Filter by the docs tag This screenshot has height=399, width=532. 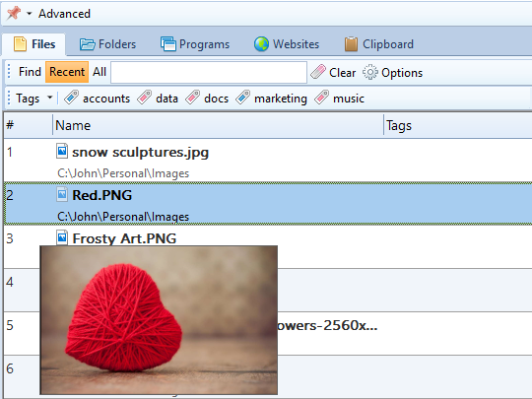click(207, 99)
